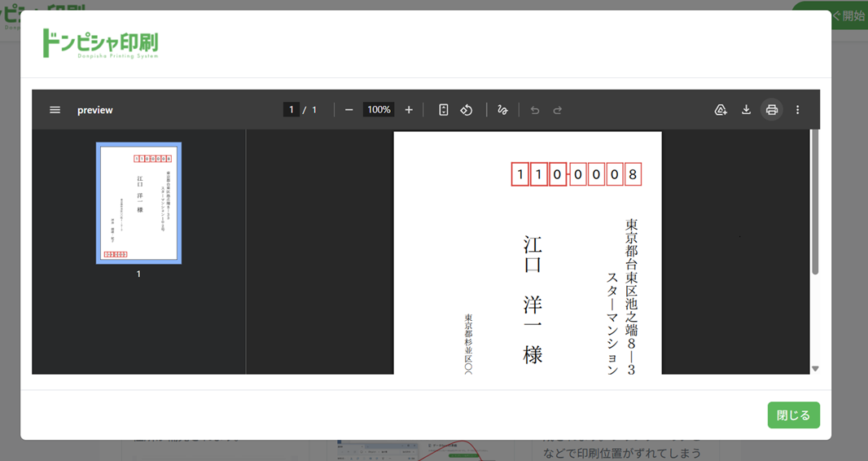The height and width of the screenshot is (461, 868).
Task: Click the undo arrow icon
Action: (535, 110)
